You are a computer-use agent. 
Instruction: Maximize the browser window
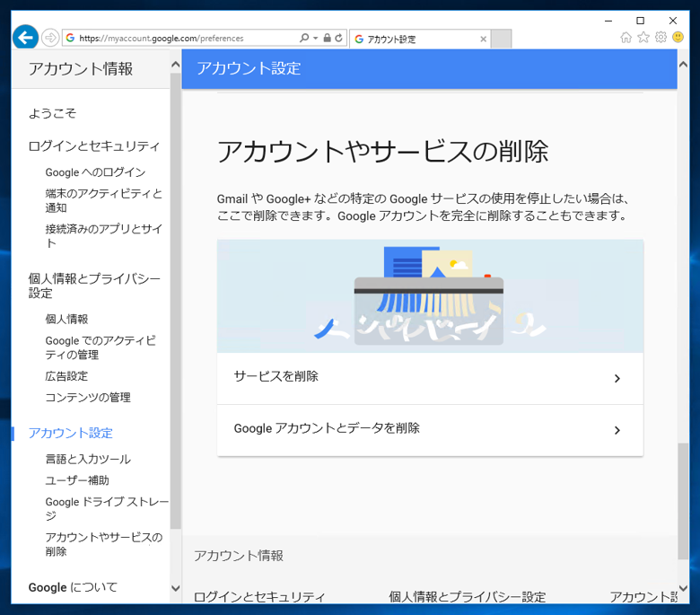pyautogui.click(x=640, y=21)
